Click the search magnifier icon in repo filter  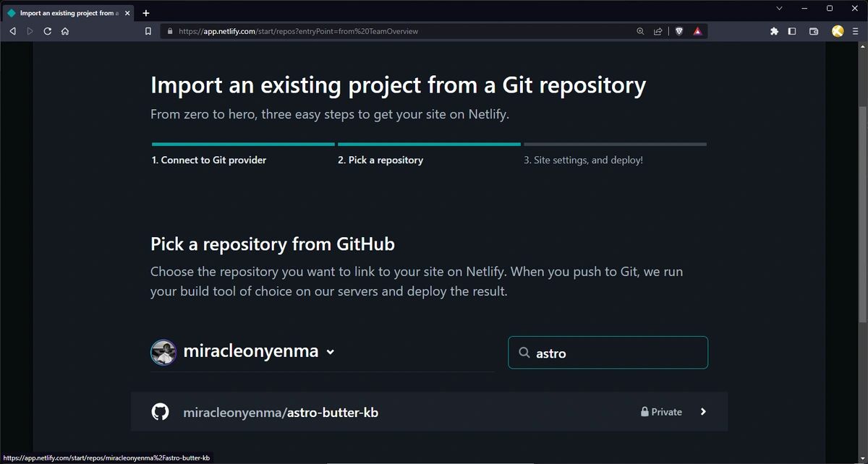(x=524, y=353)
